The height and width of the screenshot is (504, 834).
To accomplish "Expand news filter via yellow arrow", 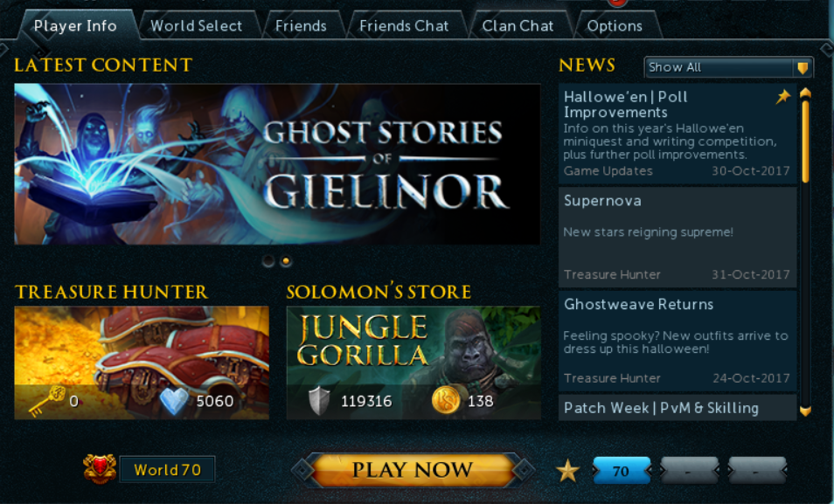I will 803,68.
